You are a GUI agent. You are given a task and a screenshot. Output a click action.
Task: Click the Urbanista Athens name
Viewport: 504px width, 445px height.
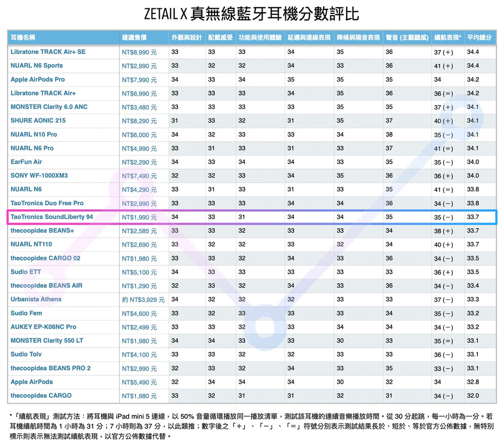(x=36, y=299)
